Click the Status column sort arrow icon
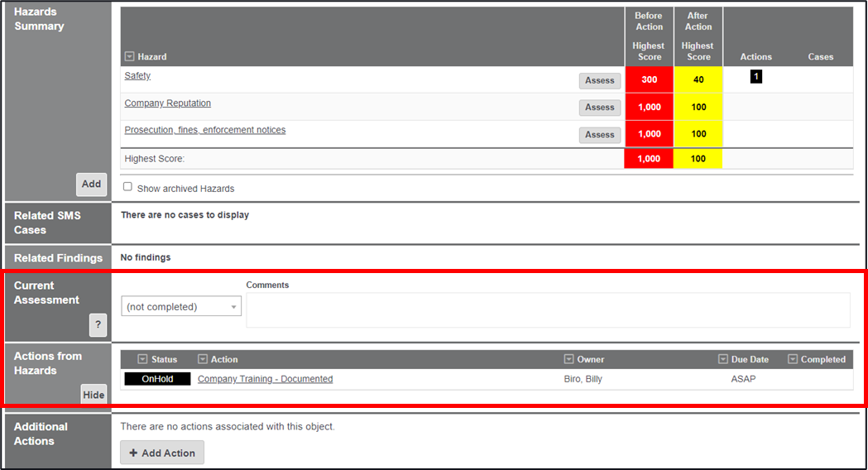 point(142,359)
